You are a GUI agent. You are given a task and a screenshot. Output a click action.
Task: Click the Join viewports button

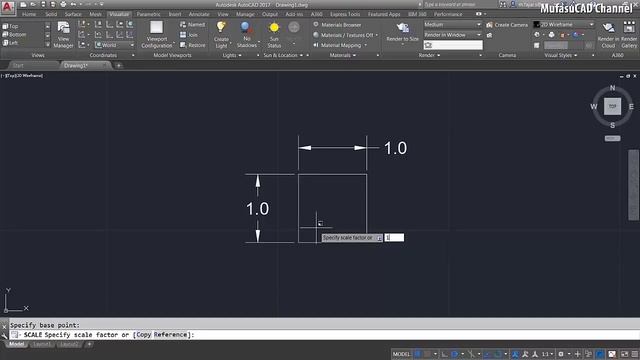[x=189, y=35]
